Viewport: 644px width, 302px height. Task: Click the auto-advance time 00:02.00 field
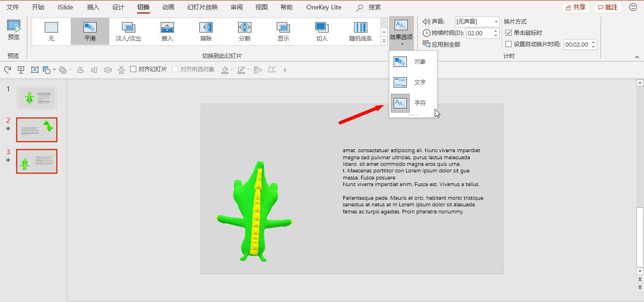click(x=577, y=44)
